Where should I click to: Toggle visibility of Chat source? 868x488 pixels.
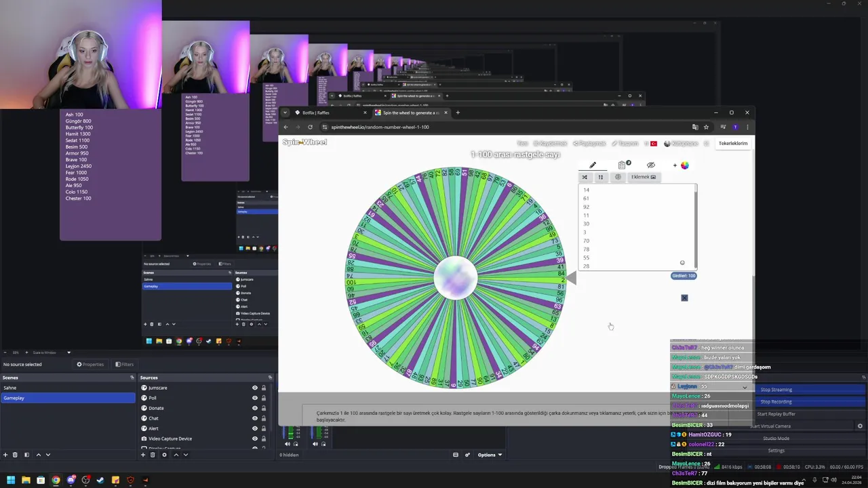click(x=255, y=418)
